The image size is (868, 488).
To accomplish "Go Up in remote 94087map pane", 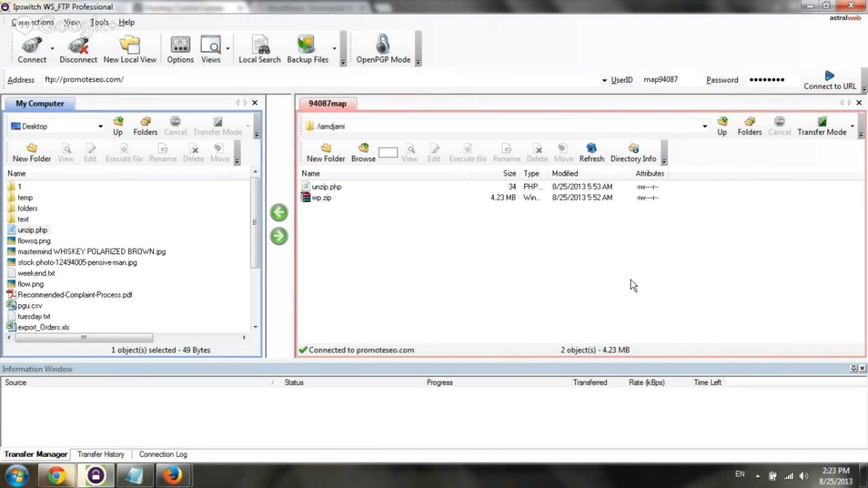I will [x=722, y=126].
